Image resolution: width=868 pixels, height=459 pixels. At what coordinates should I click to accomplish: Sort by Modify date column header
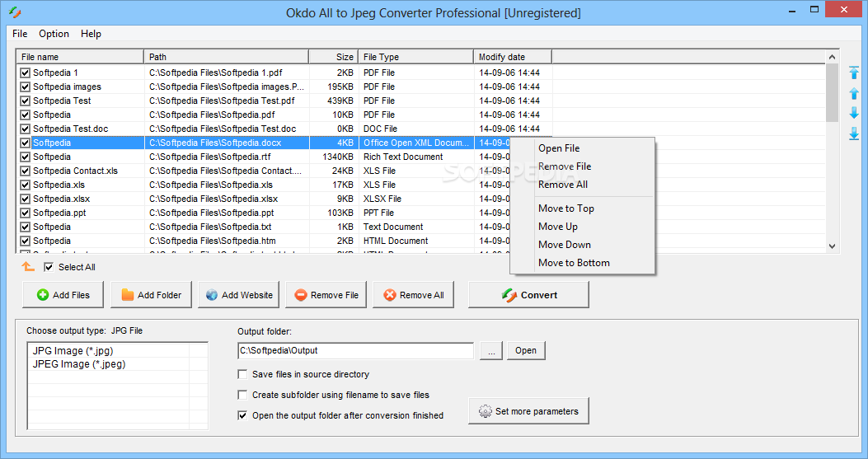pos(514,57)
